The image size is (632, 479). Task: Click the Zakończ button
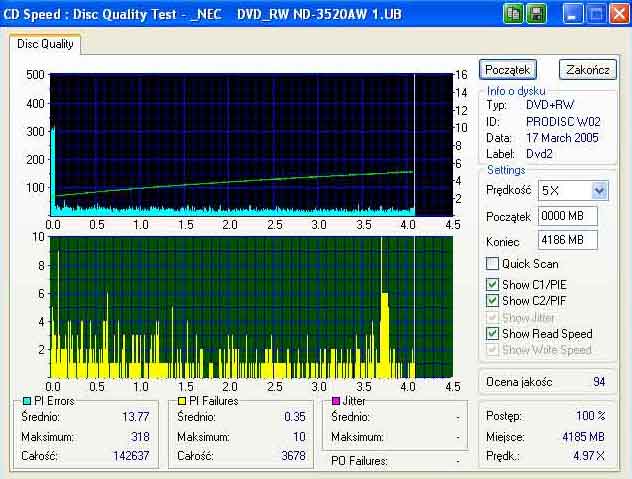pyautogui.click(x=588, y=70)
